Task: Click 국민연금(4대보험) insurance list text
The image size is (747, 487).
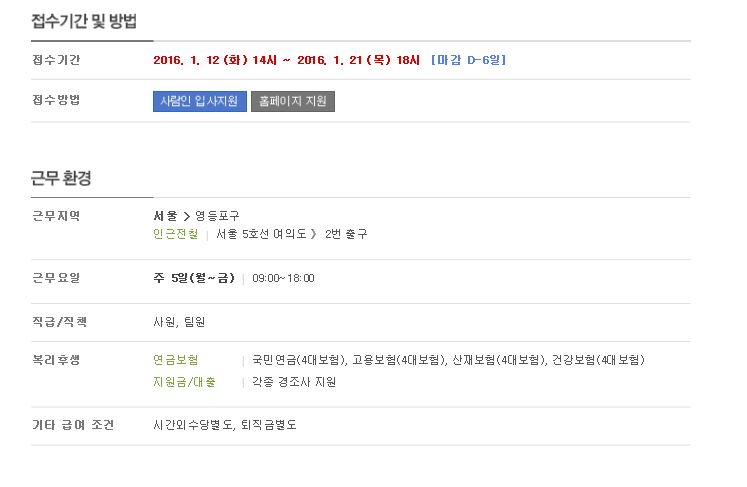Action: coord(299,360)
